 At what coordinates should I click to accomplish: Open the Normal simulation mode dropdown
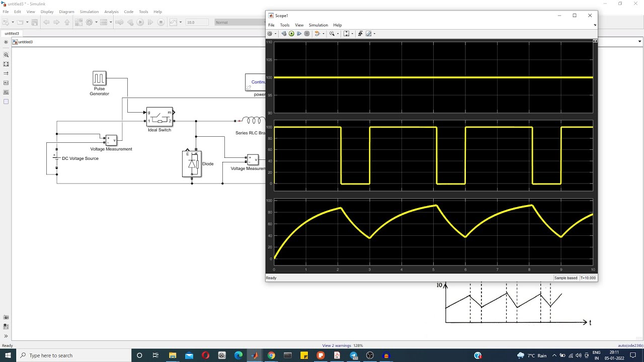pyautogui.click(x=239, y=22)
